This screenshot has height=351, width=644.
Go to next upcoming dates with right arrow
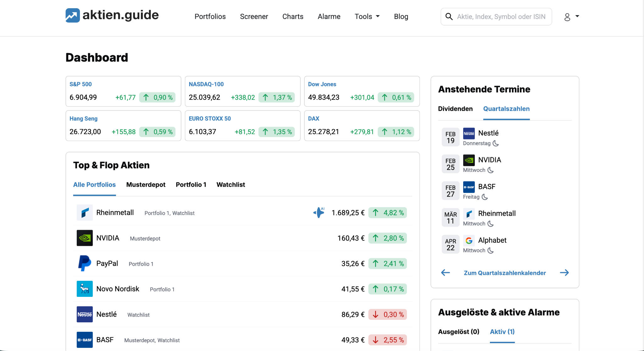[x=564, y=273]
